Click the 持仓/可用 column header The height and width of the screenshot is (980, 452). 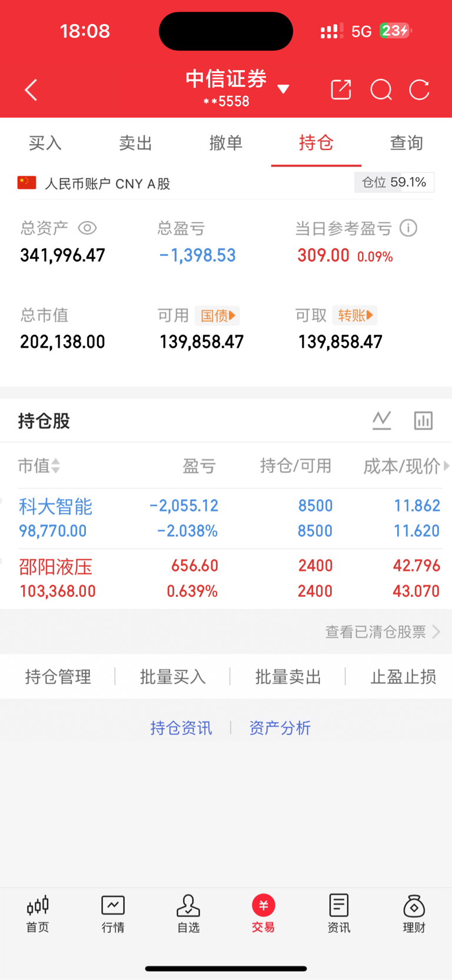(295, 466)
